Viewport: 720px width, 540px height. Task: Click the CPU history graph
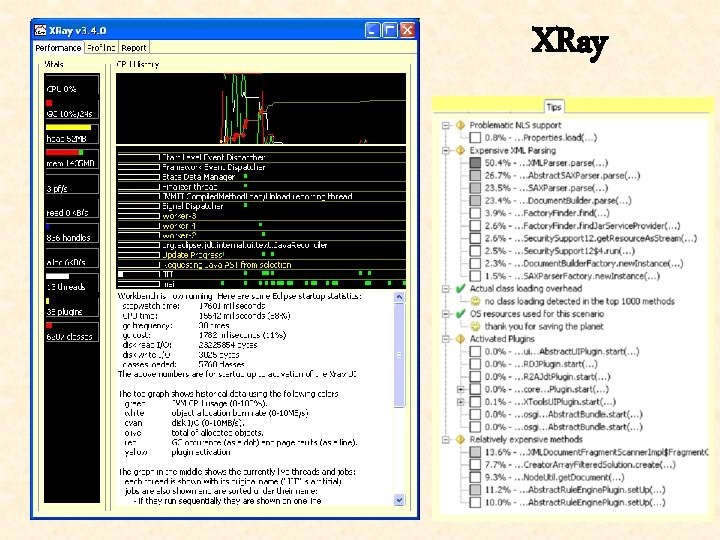coord(261,108)
